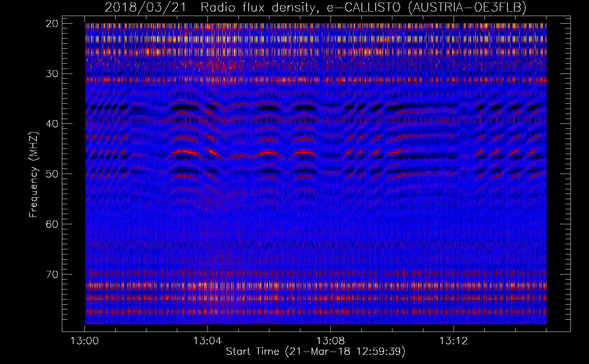
Task: Click the 30 frequency tick label
Action: coord(52,74)
